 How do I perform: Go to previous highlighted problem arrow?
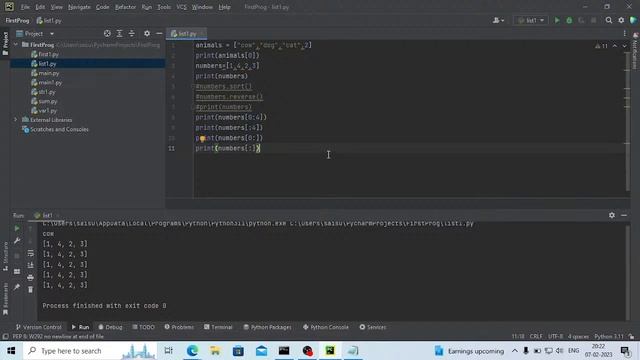click(615, 46)
